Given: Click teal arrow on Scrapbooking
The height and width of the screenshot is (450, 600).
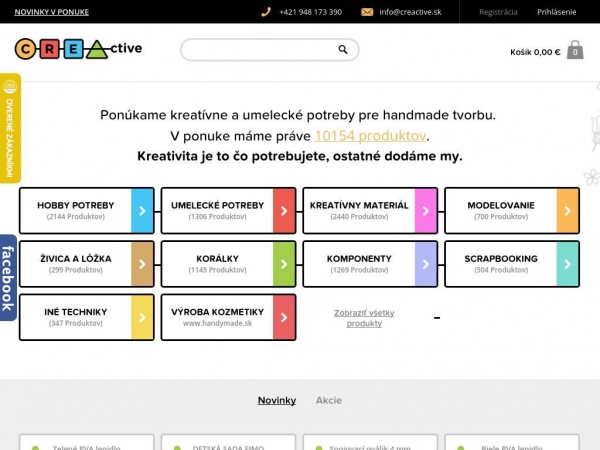Looking at the screenshot, I should 567,264.
